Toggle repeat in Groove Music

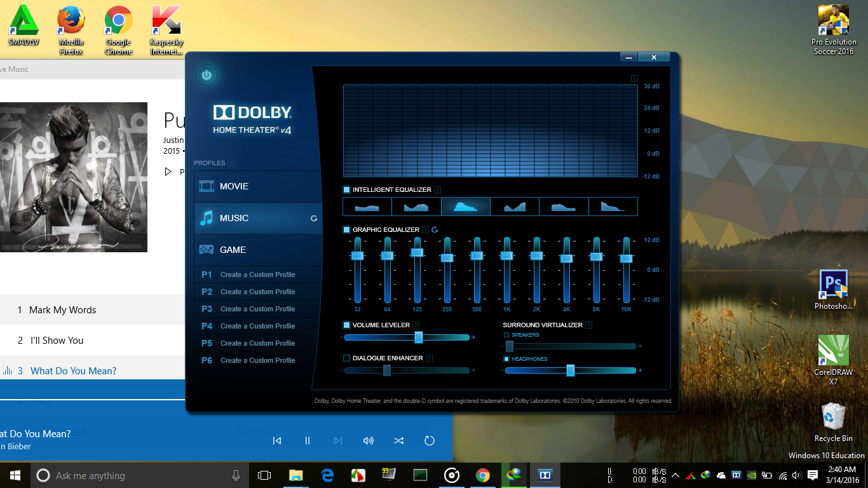429,440
